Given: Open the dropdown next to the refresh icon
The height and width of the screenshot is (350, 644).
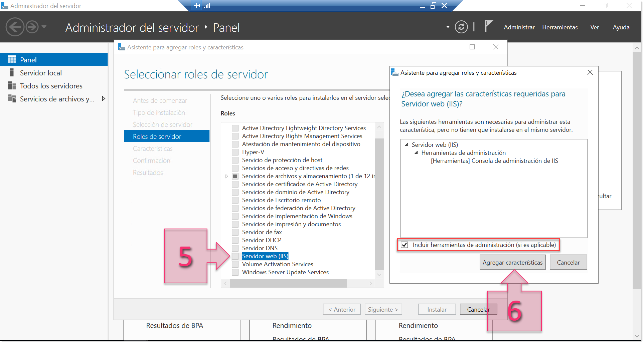Looking at the screenshot, I should 447,27.
